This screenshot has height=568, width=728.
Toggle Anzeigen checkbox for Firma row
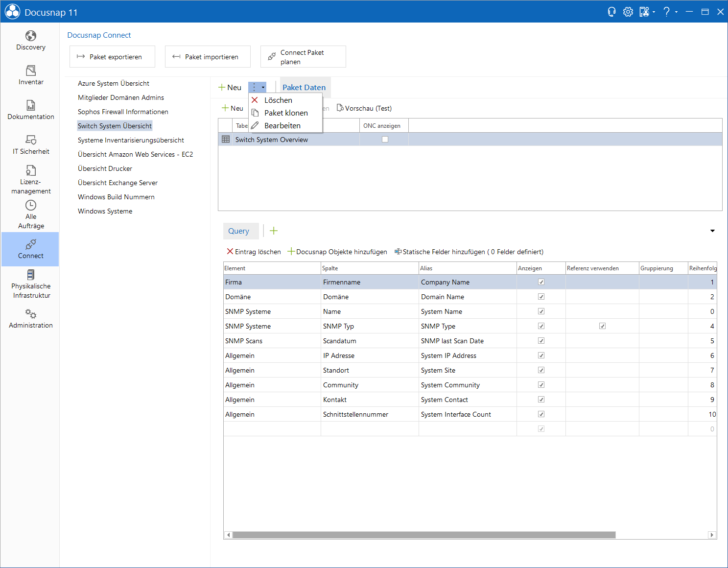[541, 282]
